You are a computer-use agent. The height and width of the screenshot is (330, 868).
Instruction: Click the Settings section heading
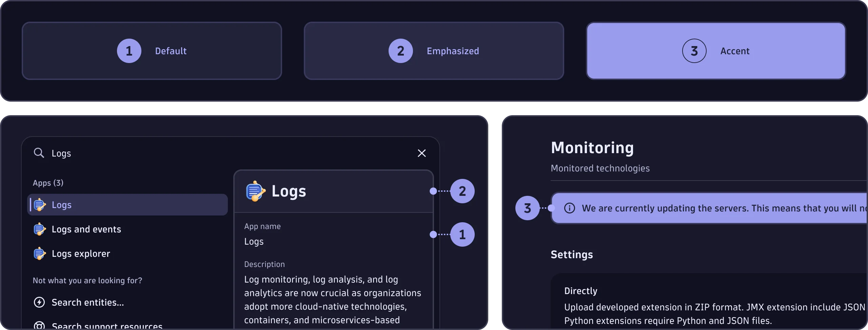tap(572, 255)
